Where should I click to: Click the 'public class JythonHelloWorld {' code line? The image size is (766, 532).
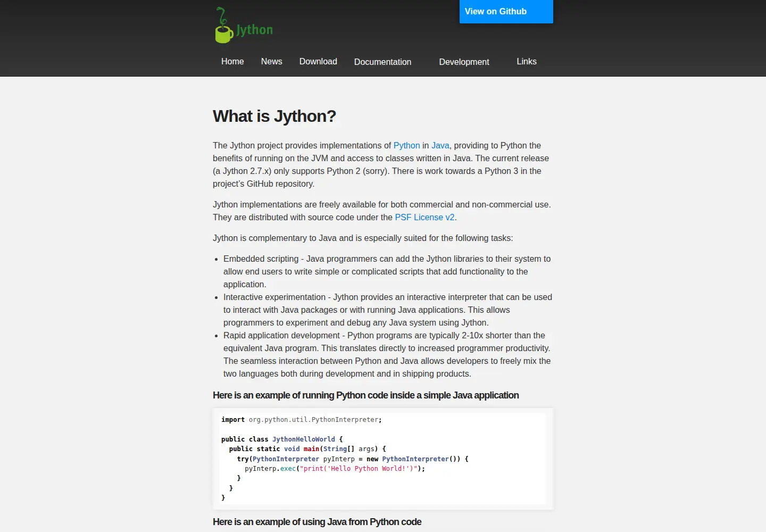click(282, 439)
